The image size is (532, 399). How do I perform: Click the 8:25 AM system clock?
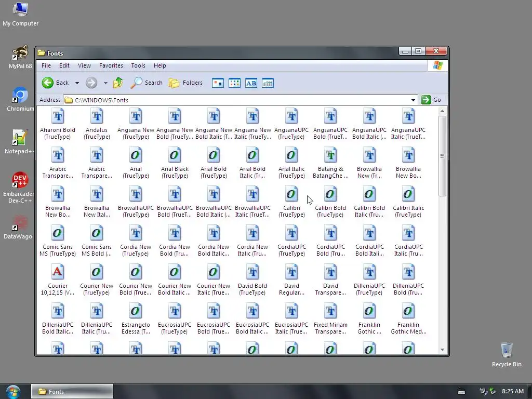coord(513,391)
